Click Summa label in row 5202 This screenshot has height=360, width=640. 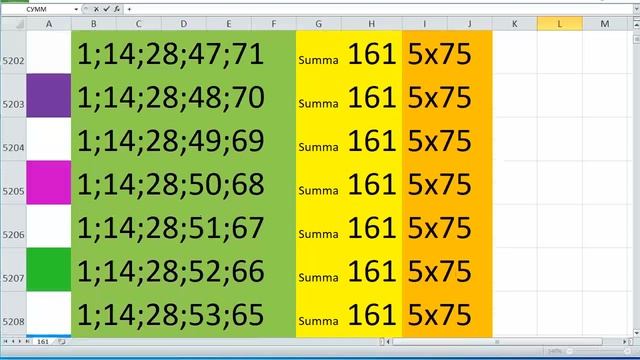[x=318, y=60]
